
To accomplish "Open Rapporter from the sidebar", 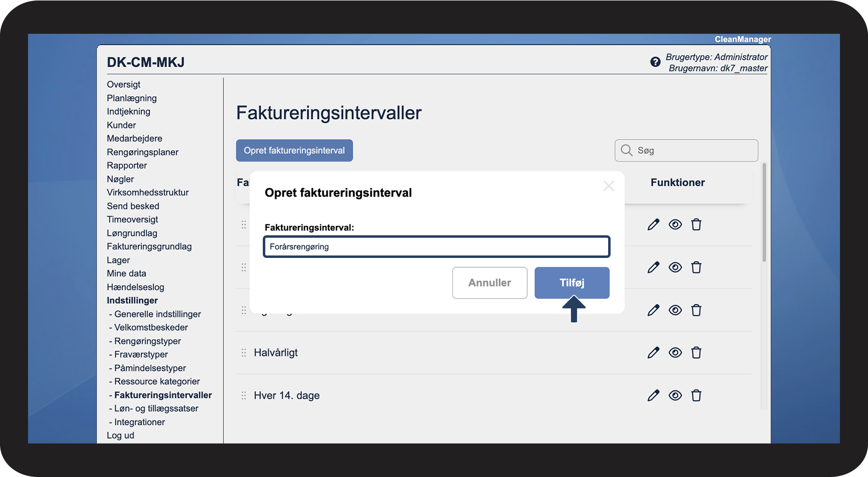I will coord(127,166).
